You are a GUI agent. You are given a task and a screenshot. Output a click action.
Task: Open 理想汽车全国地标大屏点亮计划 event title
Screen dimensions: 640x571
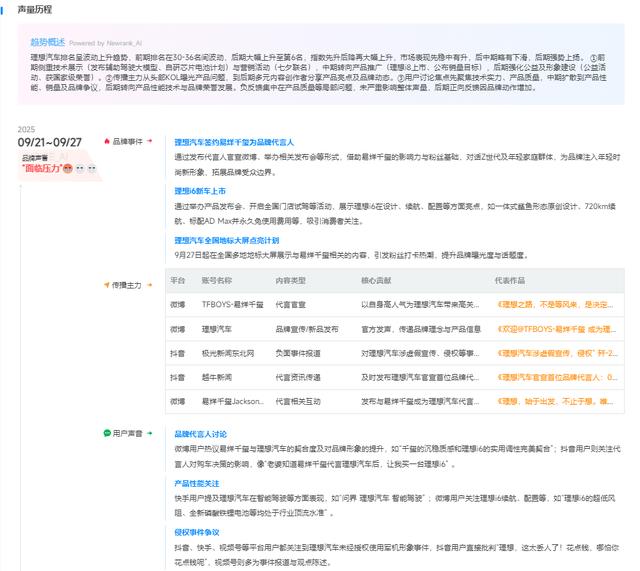227,240
